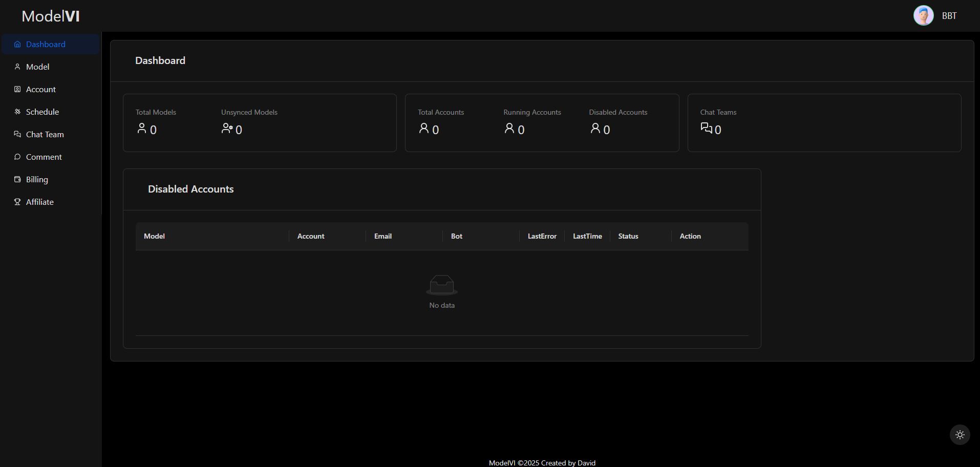Click the Dashboard home icon in sidebar
980x467 pixels.
[x=17, y=45]
